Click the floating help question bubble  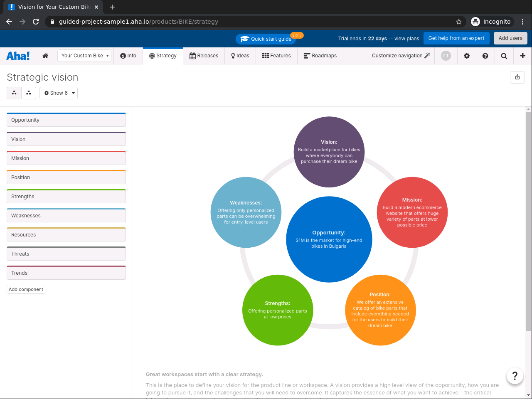coord(515,376)
